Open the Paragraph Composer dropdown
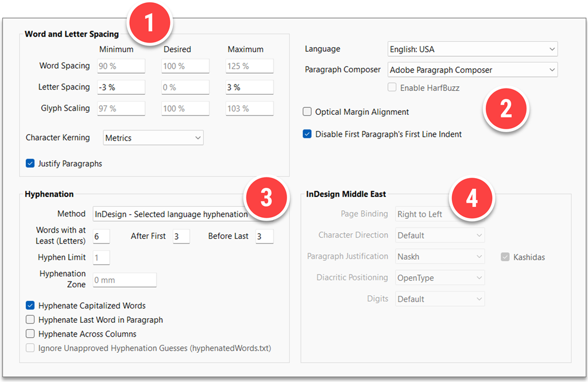Viewport: 588px width, 382px height. click(473, 70)
